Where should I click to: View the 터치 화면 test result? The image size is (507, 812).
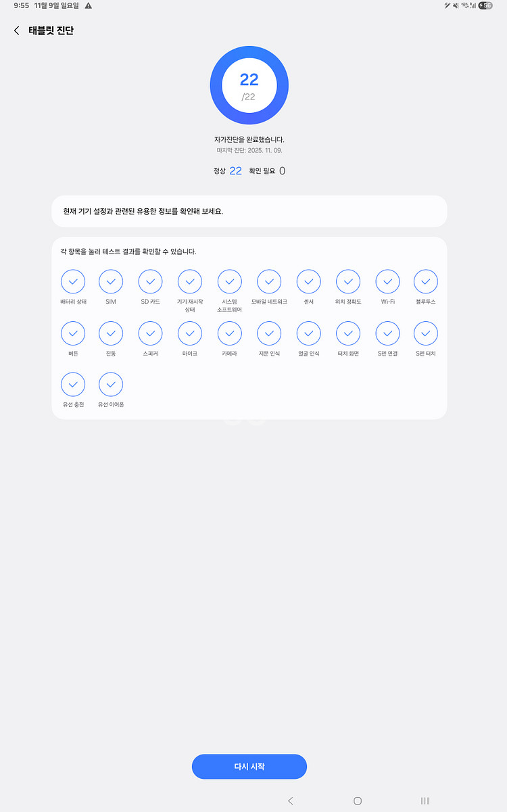[x=348, y=333]
